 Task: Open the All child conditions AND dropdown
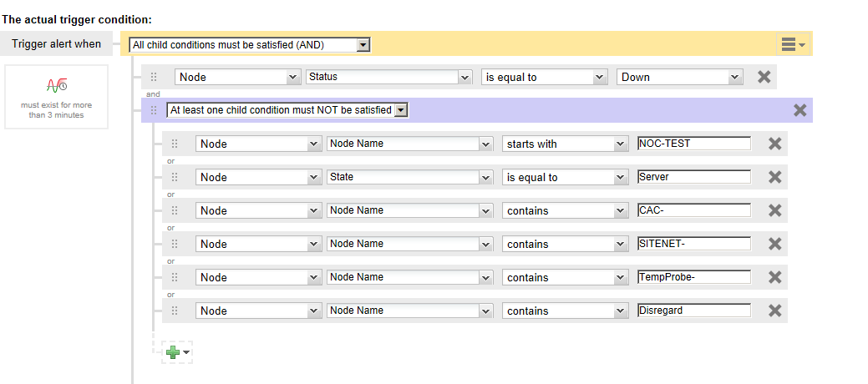tap(363, 44)
